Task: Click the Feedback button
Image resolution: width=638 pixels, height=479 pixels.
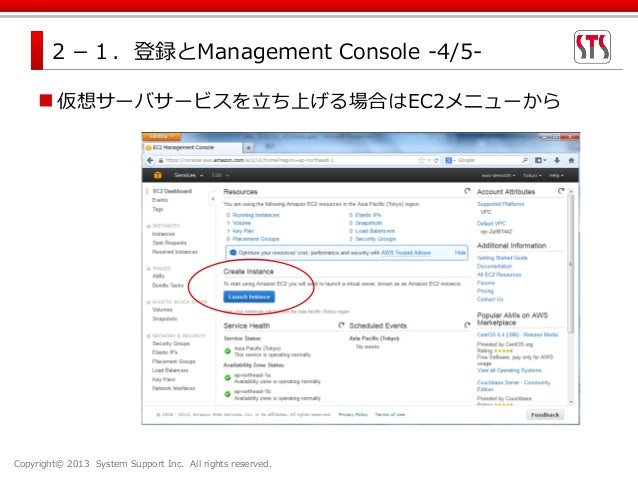Action: (x=545, y=415)
